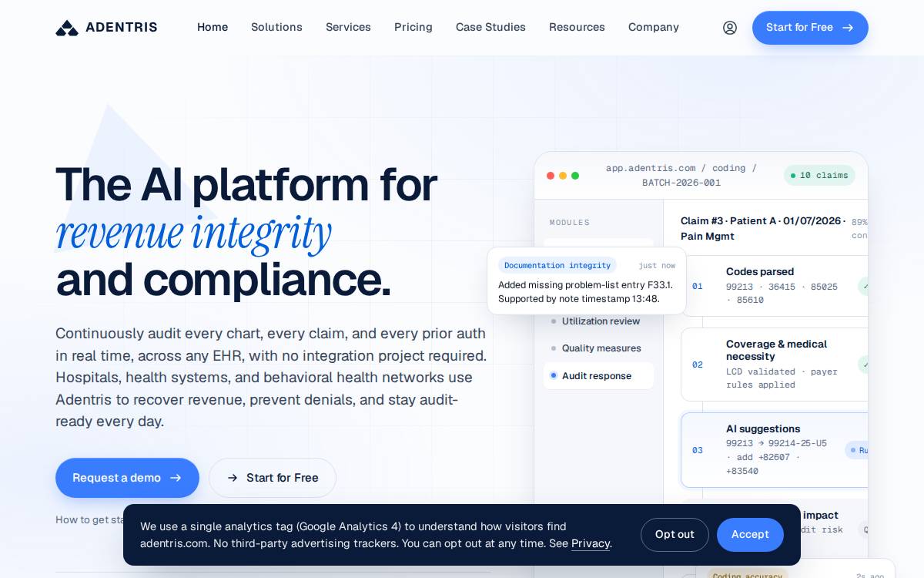Screen dimensions: 924x578
Task: Open the Services menu
Action: pyautogui.click(x=348, y=28)
